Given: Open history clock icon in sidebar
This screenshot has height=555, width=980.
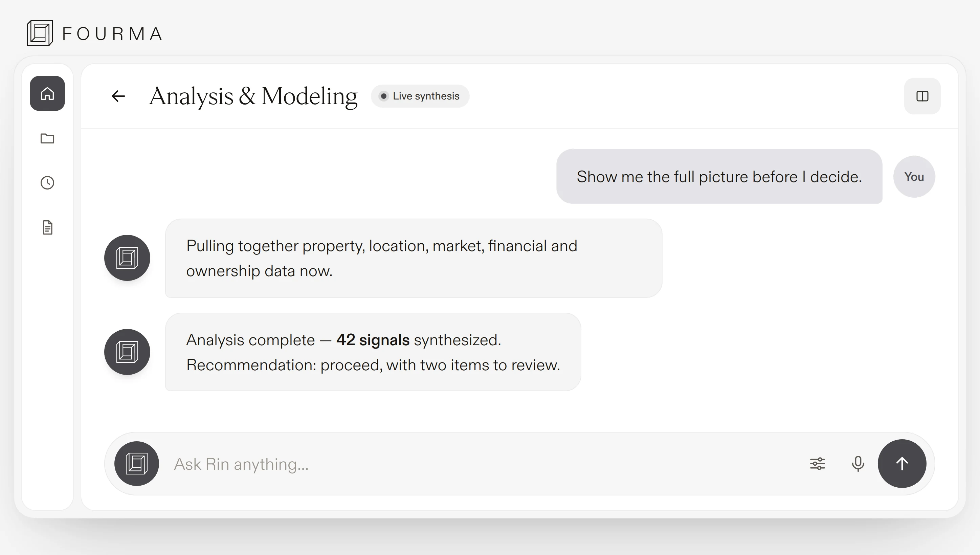Looking at the screenshot, I should [47, 183].
